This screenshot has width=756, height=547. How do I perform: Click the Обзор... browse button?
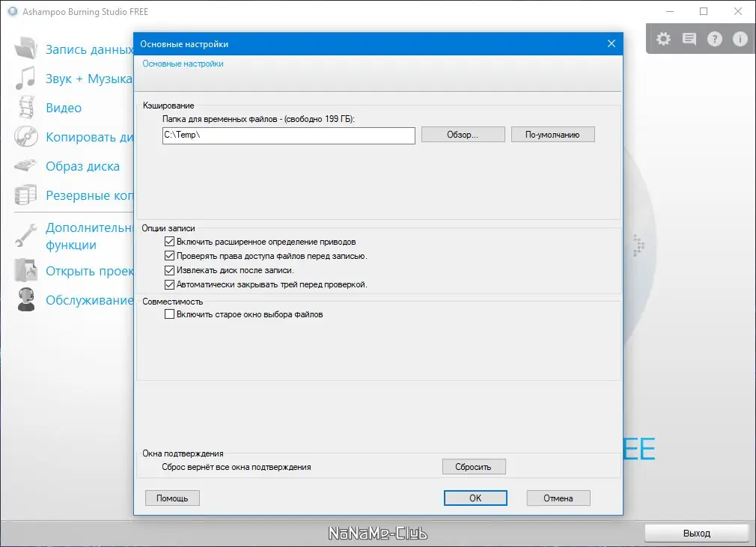(463, 135)
